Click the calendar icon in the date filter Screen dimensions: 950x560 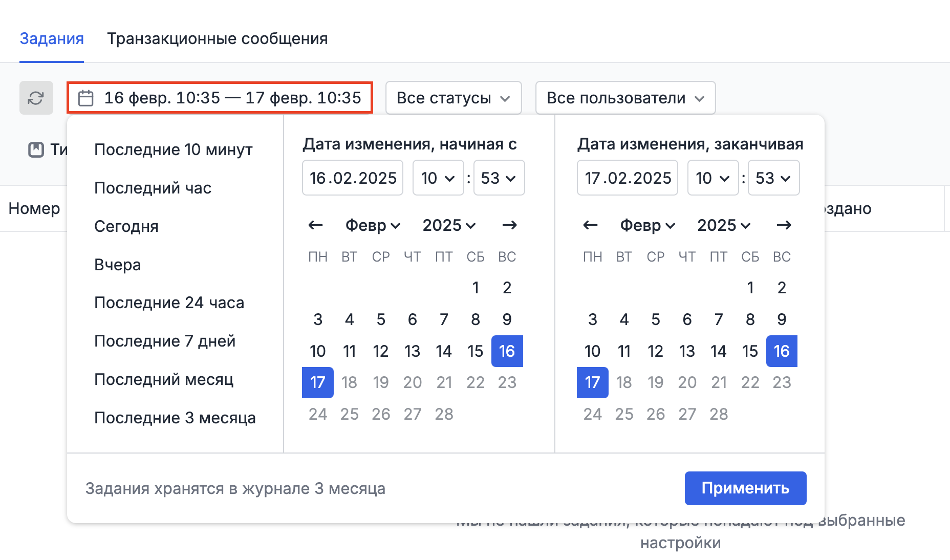86,97
